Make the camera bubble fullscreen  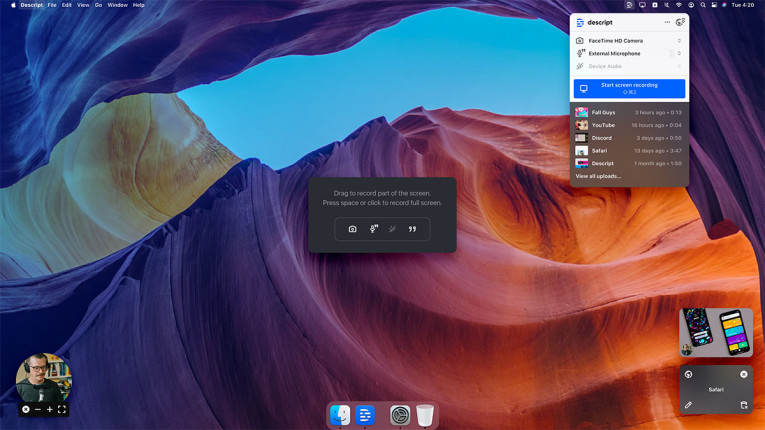[x=62, y=409]
